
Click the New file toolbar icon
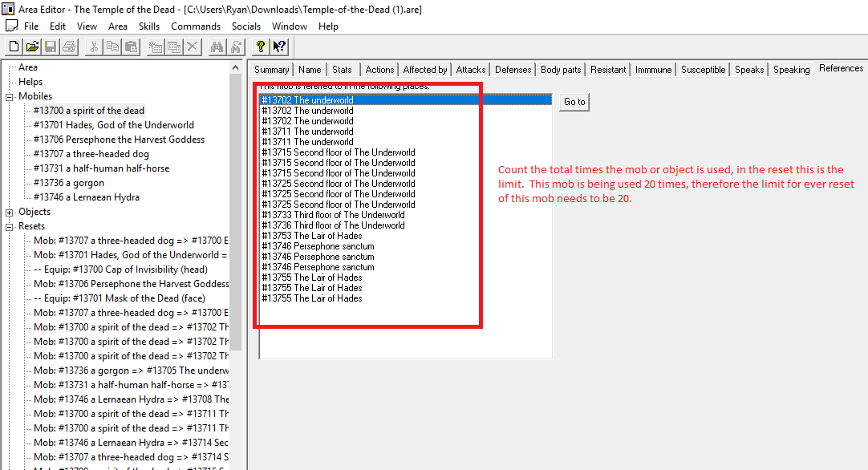click(x=14, y=47)
